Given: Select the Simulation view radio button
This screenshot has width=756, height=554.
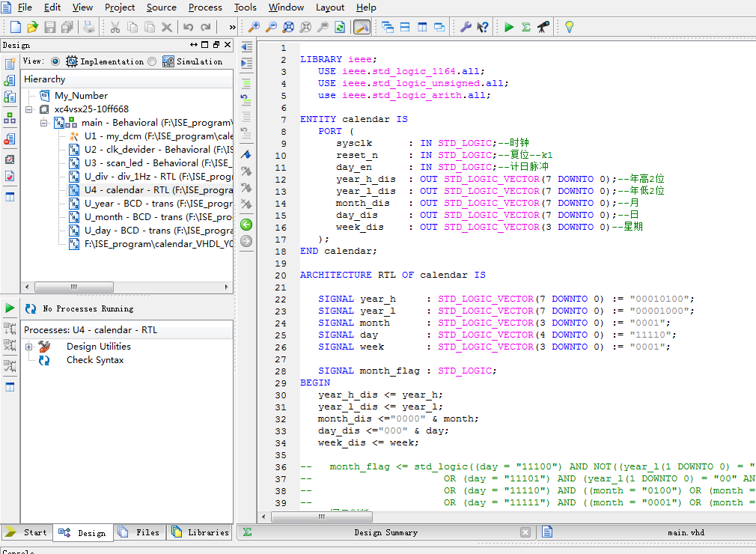Looking at the screenshot, I should coord(152,61).
